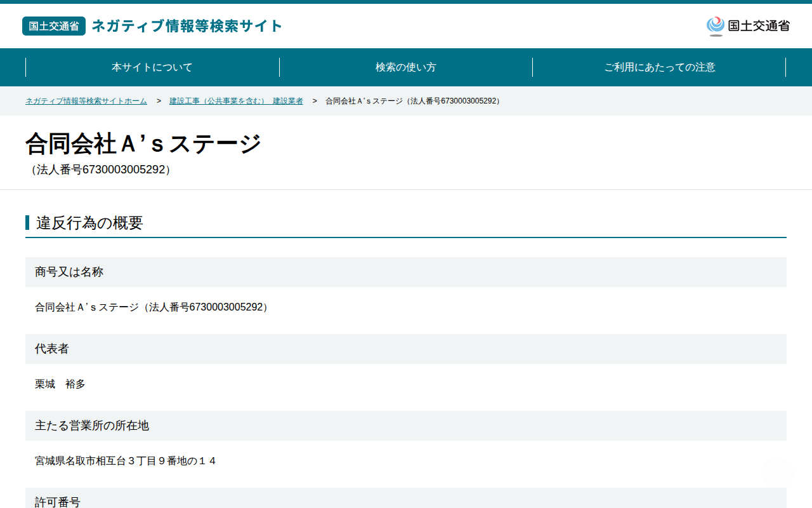Go to ネガティブ情報等検索サイトホーム breadcrumb link
Screen dimensions: 812x508
tap(86, 101)
